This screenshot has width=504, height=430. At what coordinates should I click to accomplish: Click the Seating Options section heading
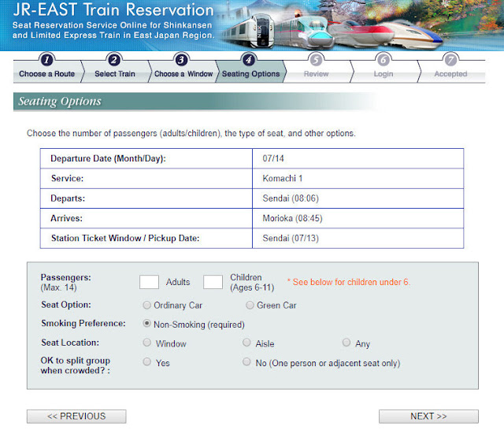[60, 102]
